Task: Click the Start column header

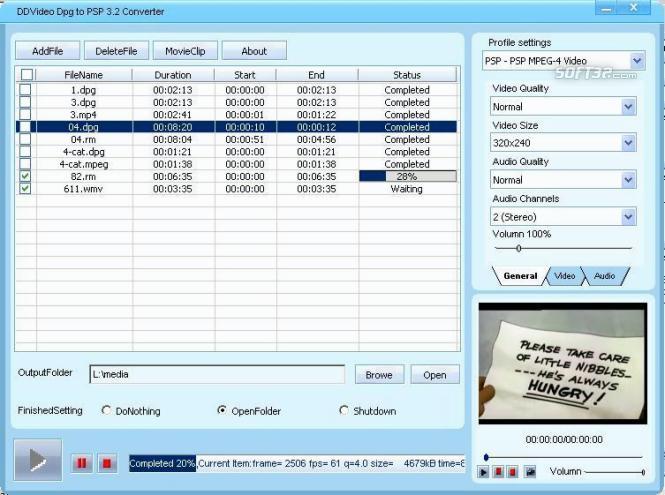Action: [x=245, y=75]
